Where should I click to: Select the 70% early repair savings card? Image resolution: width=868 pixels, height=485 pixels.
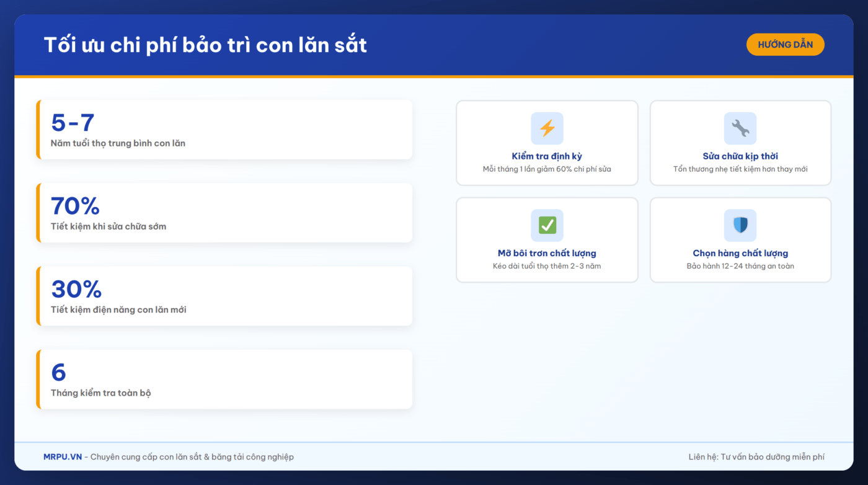(x=224, y=213)
